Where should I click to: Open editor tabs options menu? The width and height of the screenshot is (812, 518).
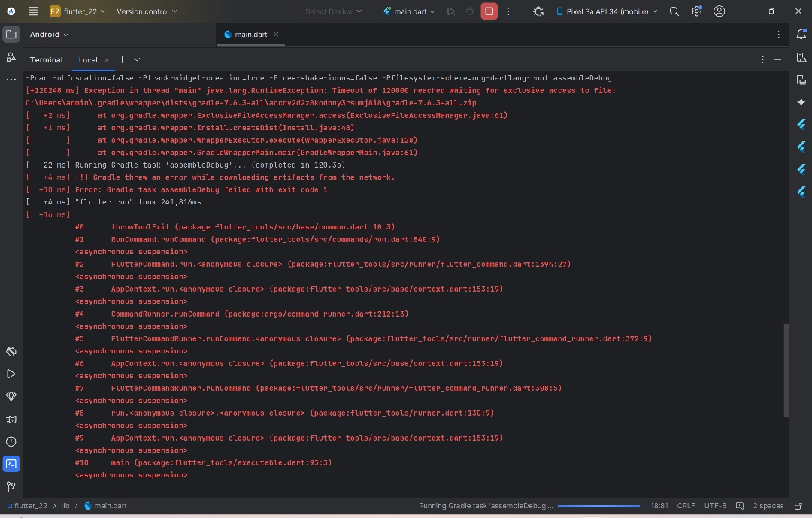coord(778,34)
